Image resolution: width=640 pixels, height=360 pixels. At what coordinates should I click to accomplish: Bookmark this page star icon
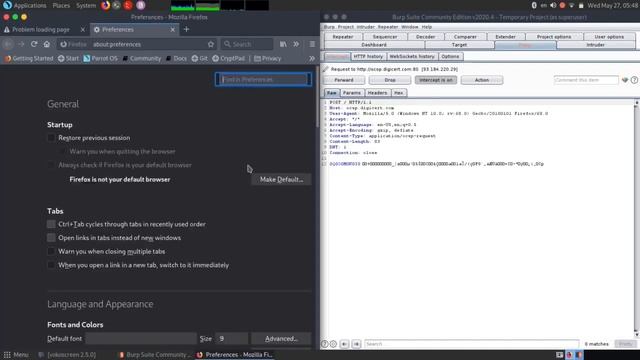(x=211, y=44)
